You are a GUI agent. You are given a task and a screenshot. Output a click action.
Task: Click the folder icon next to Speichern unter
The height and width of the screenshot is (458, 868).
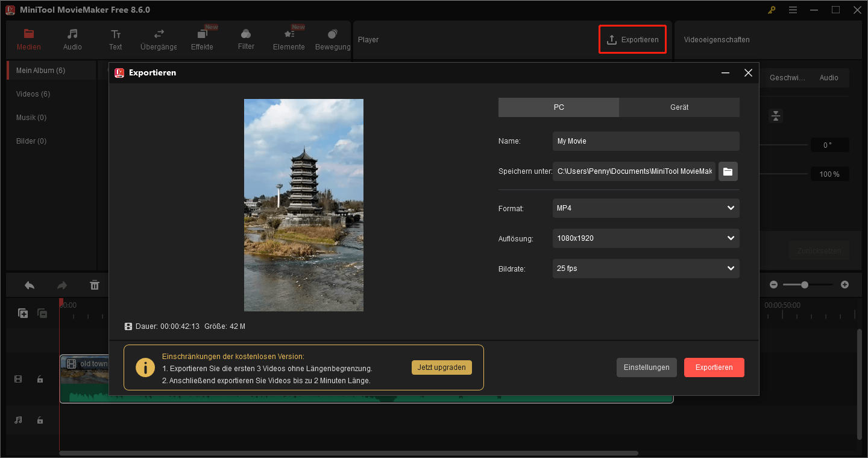728,171
